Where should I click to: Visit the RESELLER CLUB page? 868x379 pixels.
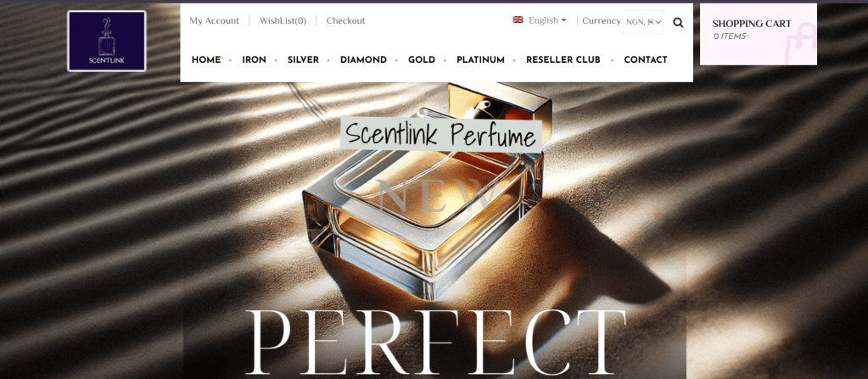pyautogui.click(x=563, y=59)
